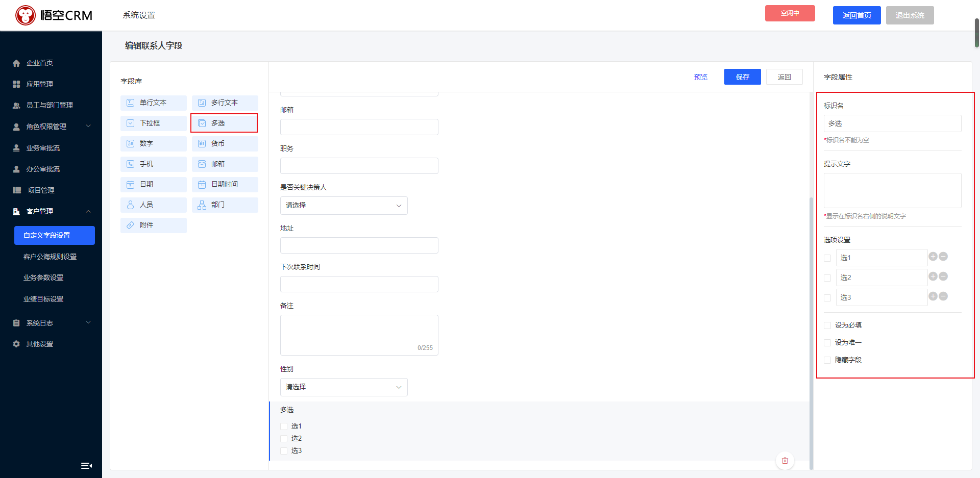This screenshot has height=478, width=980.
Task: Add a 部门 department field
Action: click(225, 205)
